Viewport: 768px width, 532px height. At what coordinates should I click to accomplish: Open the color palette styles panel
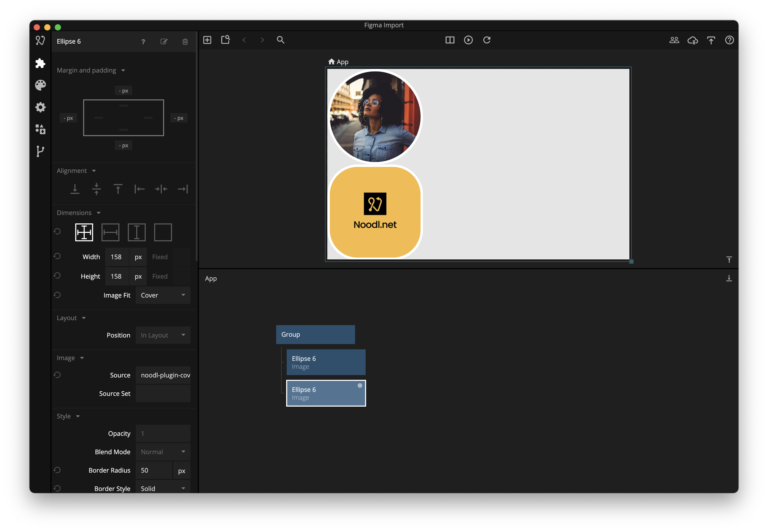[40, 85]
